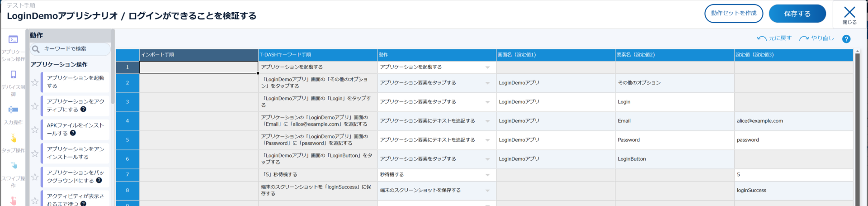This screenshot has height=206, width=868.
Task: Star the アプリケーションをアンインストールする keyword
Action: pos(35,153)
